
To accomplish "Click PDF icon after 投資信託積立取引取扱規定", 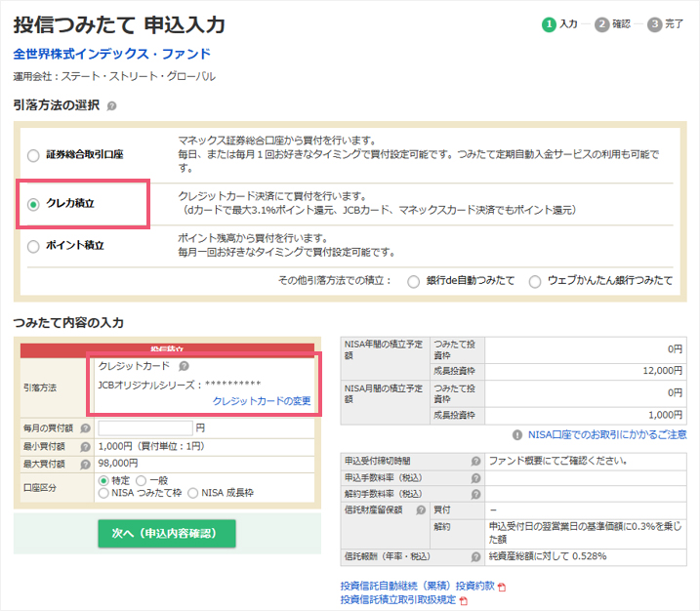I will tap(464, 601).
